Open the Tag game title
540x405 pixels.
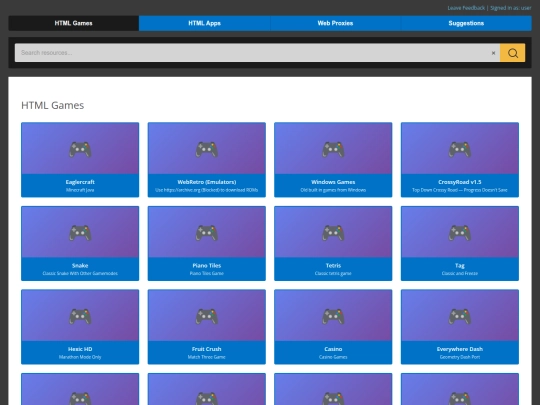point(460,266)
